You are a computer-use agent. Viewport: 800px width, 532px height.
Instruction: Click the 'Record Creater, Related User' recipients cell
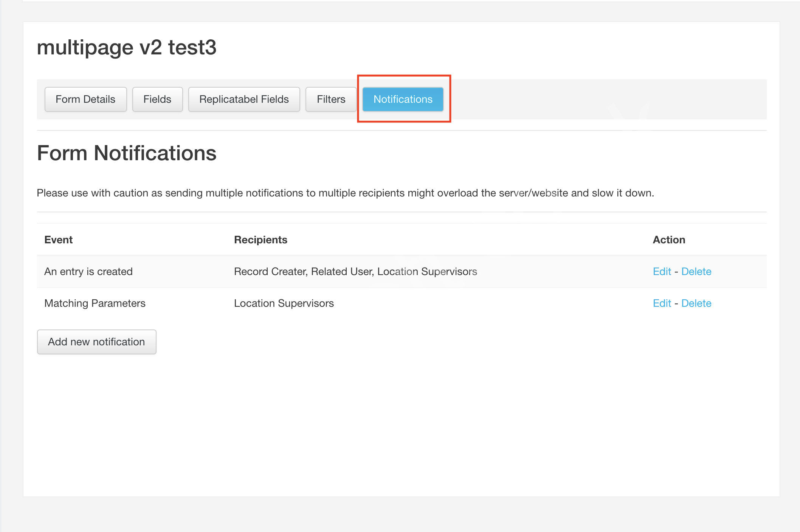pyautogui.click(x=355, y=272)
